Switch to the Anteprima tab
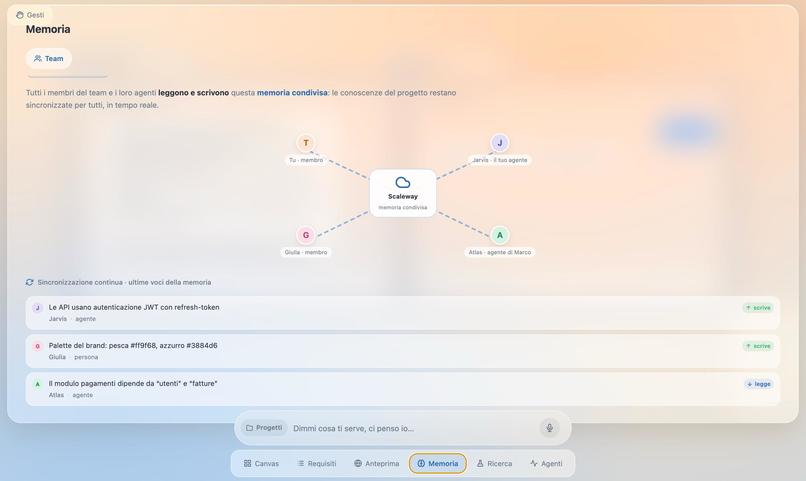The image size is (806, 481). [x=377, y=464]
